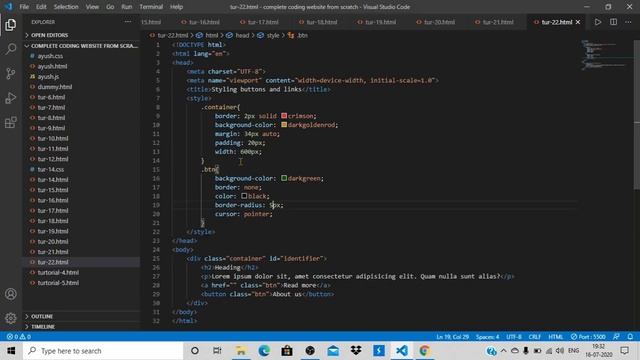Open Extensions view
Image resolution: width=640 pixels, height=360 pixels.
pos(11,122)
